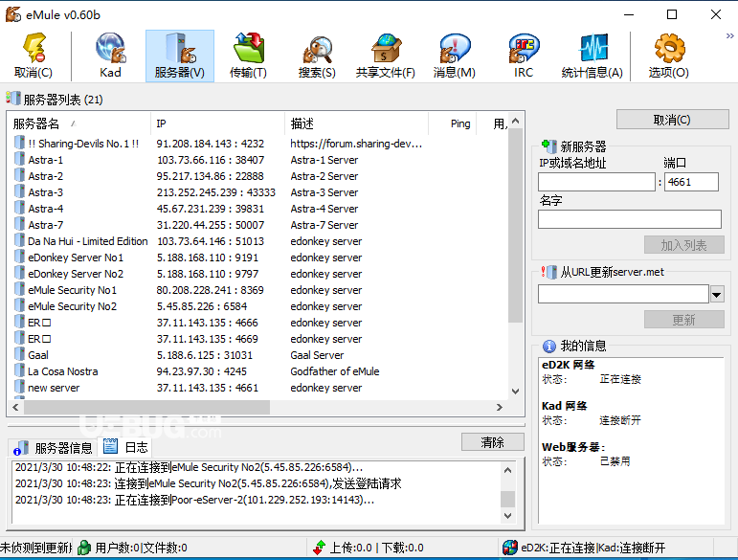738x560 pixels.
Task: Click the 用户数:0|文件数:0 status entry
Action: (141, 548)
